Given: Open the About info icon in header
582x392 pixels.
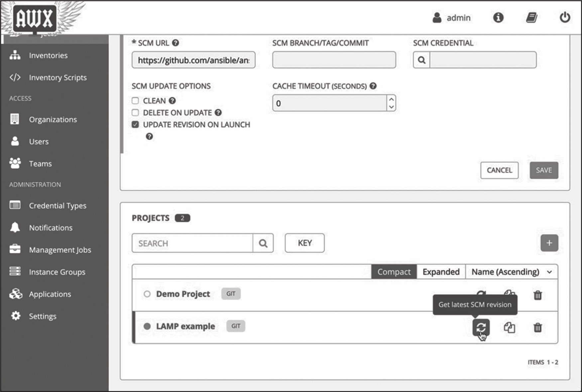Looking at the screenshot, I should (x=498, y=17).
